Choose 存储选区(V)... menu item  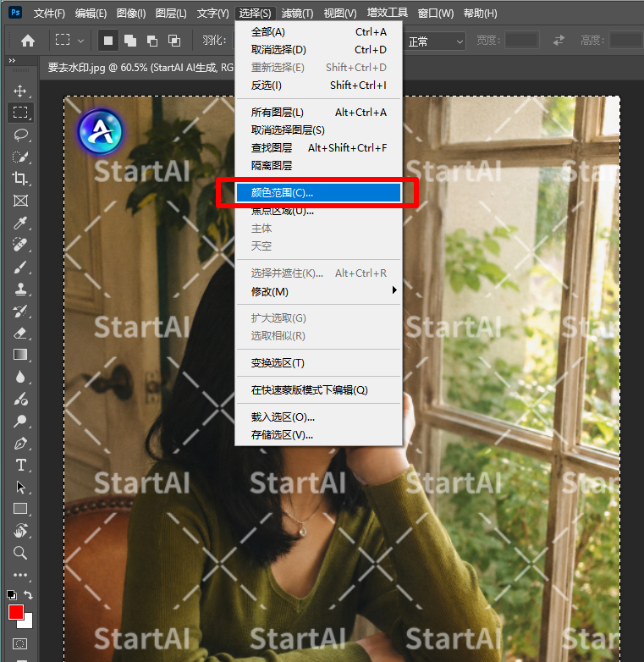tap(318, 435)
